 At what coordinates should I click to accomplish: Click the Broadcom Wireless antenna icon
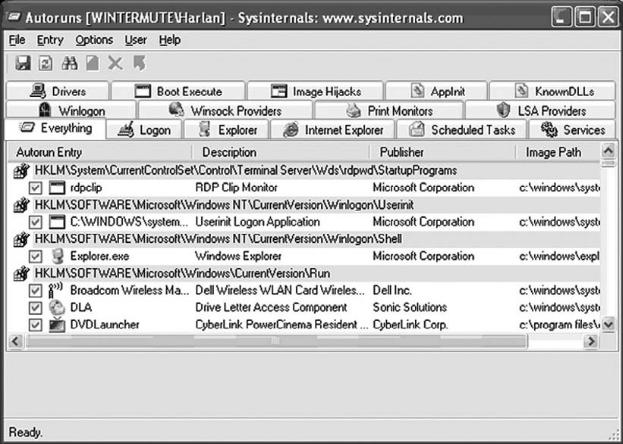(x=56, y=290)
